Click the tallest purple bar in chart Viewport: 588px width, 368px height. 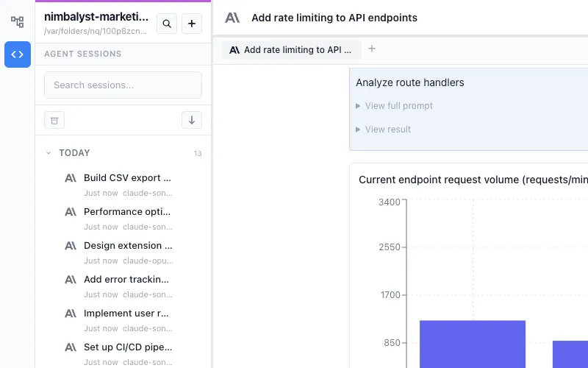tap(473, 344)
